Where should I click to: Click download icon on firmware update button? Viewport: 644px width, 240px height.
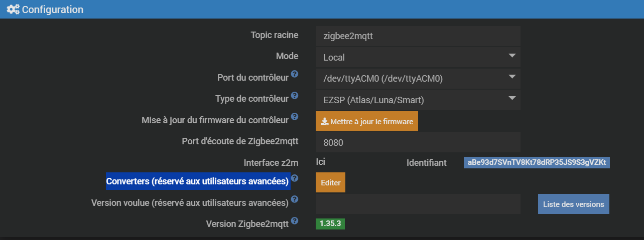tap(324, 121)
